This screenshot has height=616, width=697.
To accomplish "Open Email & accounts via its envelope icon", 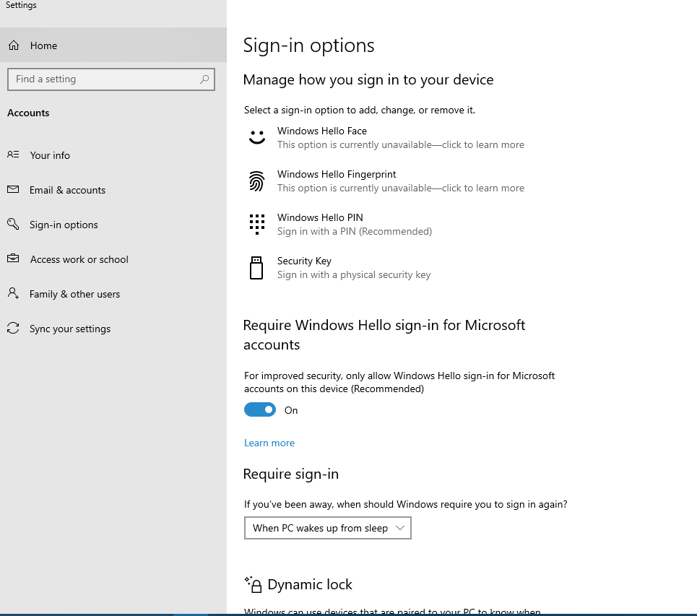I will point(13,189).
